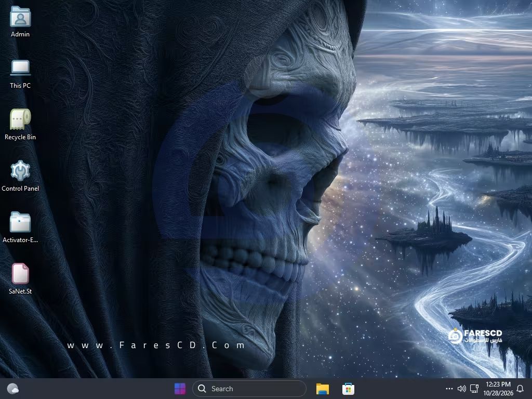Open the clock and date 12:23 PM
The image size is (532, 399).
click(498, 389)
